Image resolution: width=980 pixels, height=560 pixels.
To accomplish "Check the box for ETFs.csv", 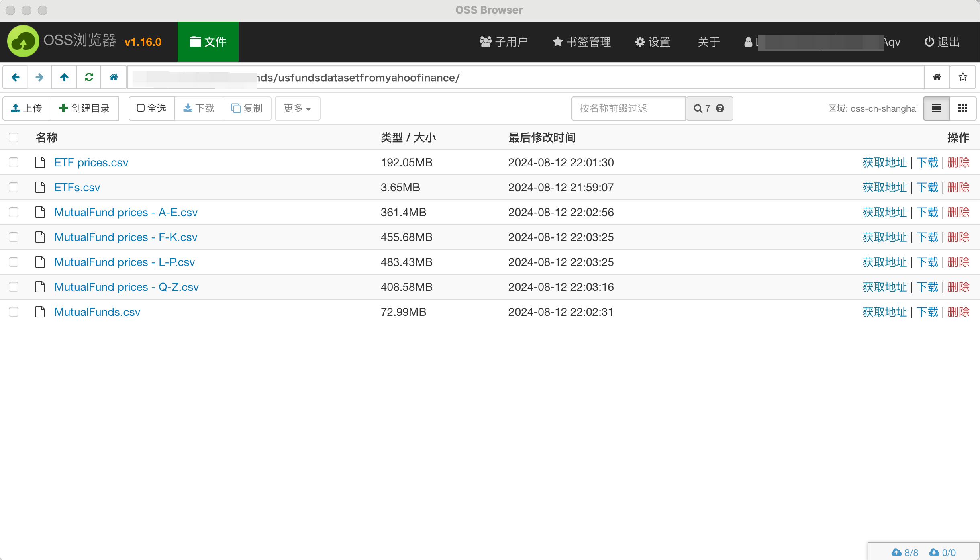I will tap(14, 187).
